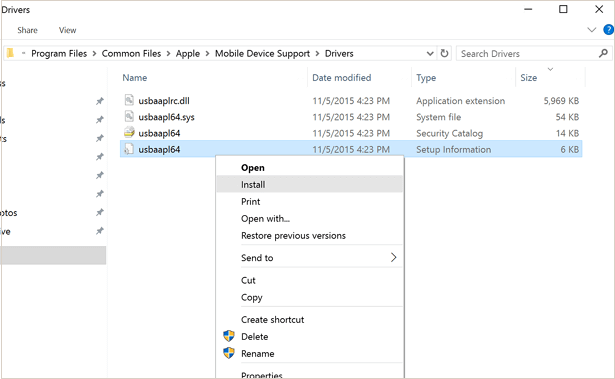Click the folder icon in the address bar
This screenshot has height=379, width=615.
[x=11, y=53]
